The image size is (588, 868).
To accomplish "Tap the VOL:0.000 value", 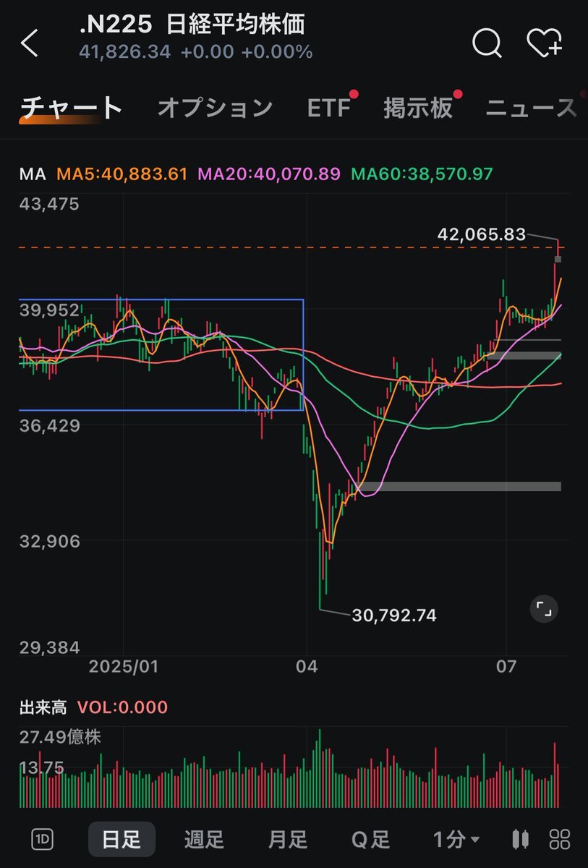I will [x=122, y=707].
